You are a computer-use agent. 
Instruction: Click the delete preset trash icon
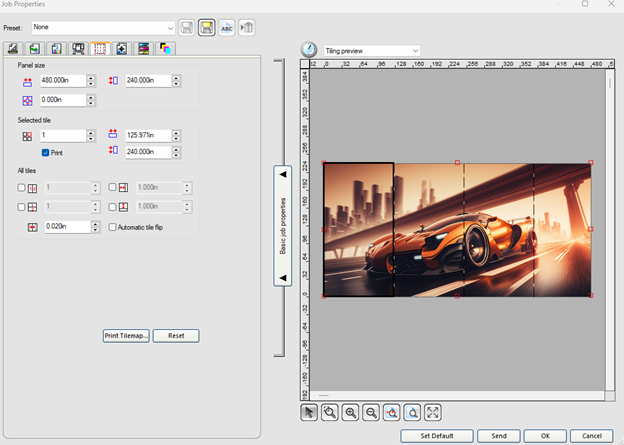point(246,28)
